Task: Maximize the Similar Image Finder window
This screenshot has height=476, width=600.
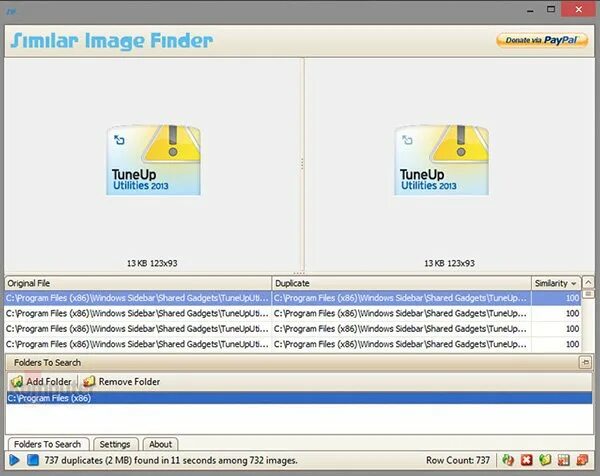Action: coord(551,10)
